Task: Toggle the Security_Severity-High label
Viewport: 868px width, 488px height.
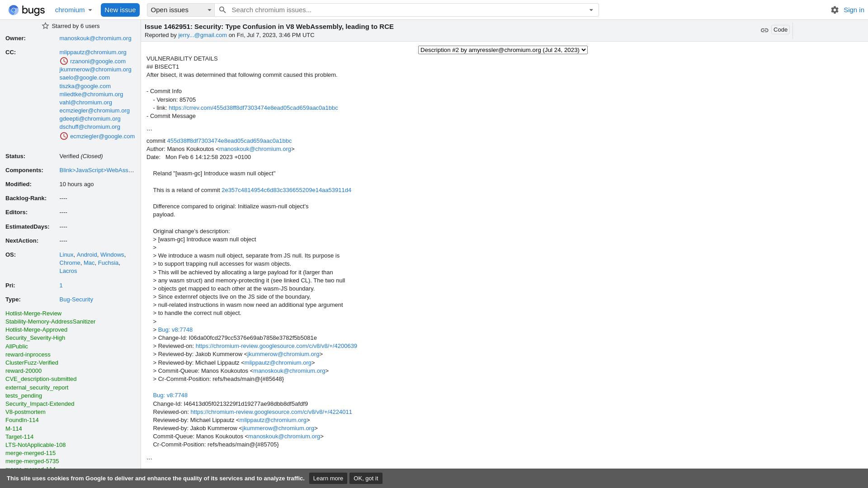Action: click(x=35, y=338)
